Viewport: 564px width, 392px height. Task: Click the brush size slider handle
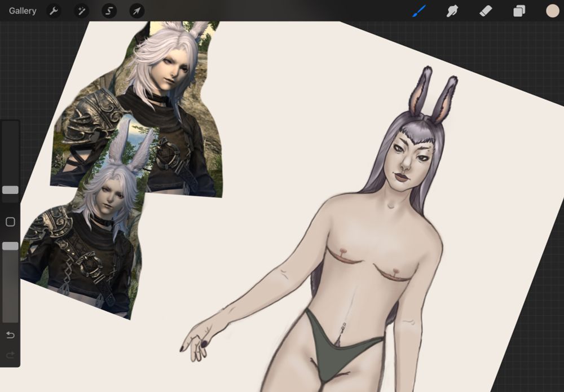click(10, 190)
